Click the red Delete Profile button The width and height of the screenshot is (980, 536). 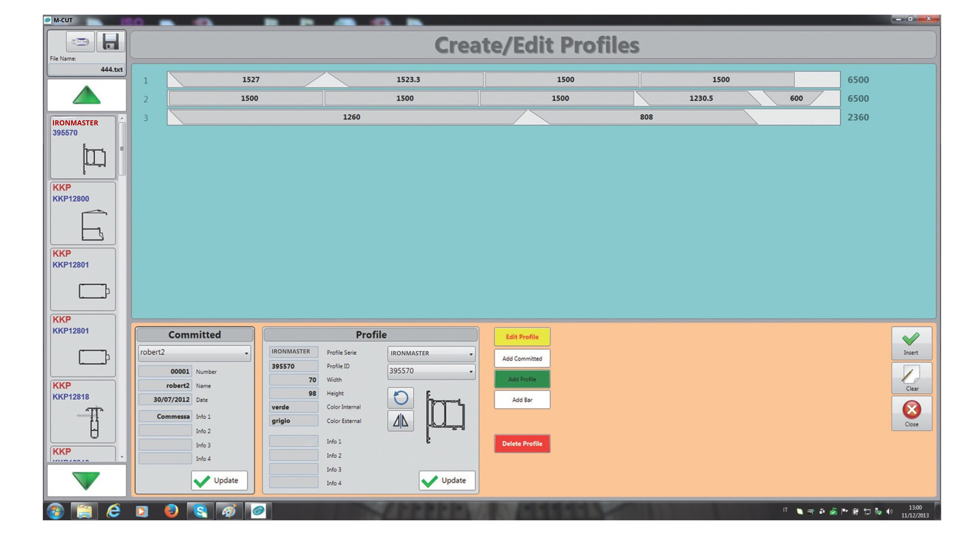522,443
